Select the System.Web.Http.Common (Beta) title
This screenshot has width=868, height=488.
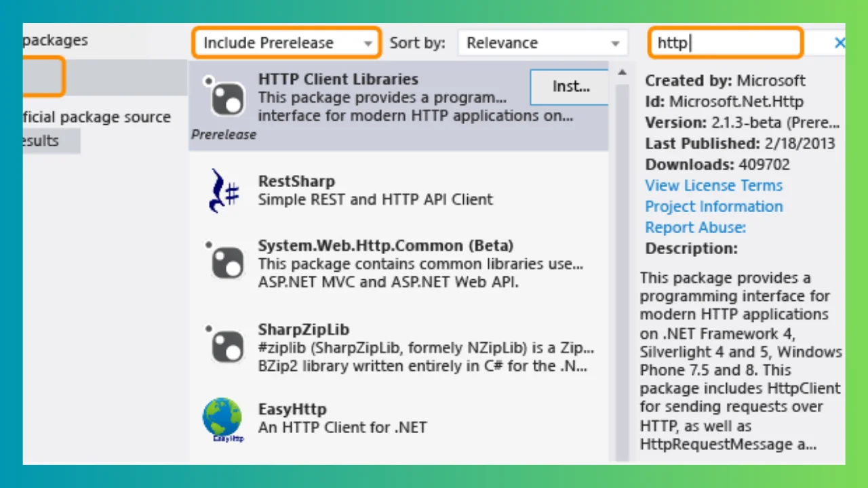tap(385, 245)
